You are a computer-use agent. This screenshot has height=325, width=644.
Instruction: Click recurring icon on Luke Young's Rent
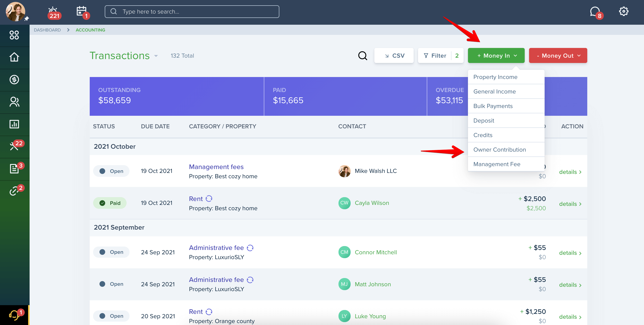[209, 311]
